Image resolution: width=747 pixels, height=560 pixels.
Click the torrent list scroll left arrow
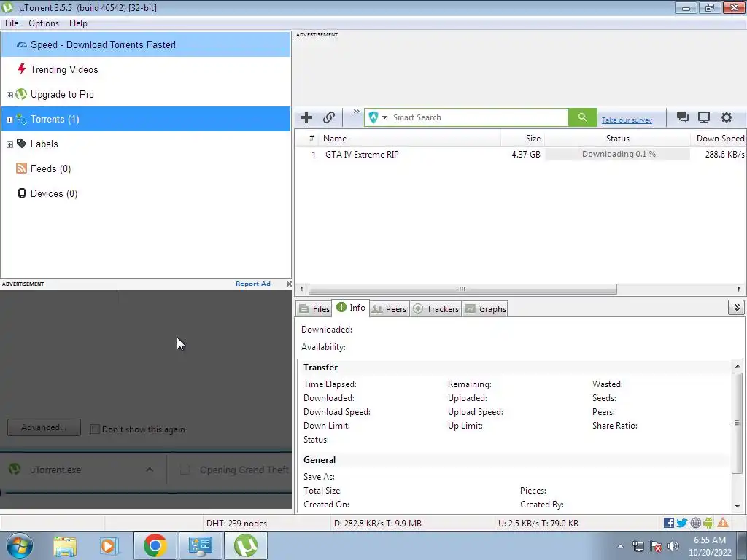301,289
